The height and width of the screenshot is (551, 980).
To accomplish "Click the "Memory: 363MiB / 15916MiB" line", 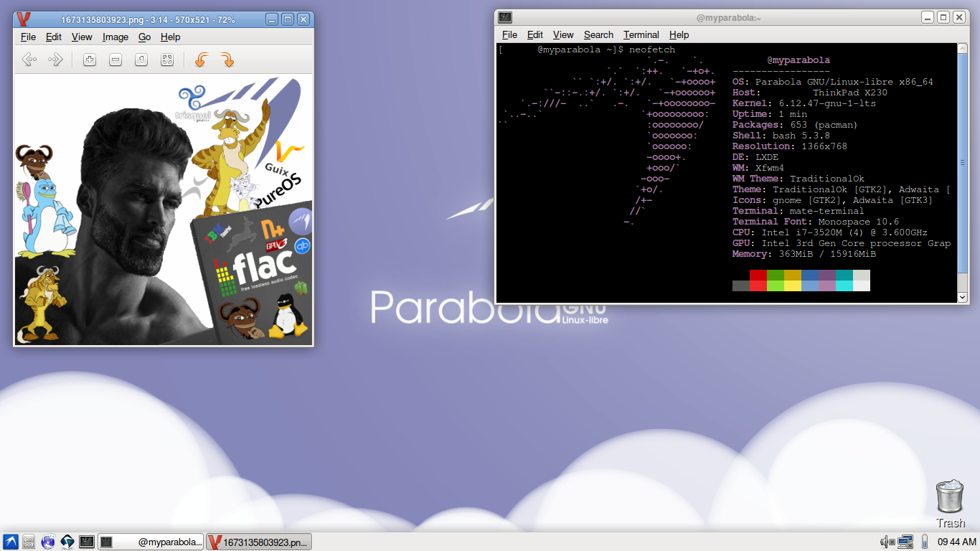I will (804, 254).
